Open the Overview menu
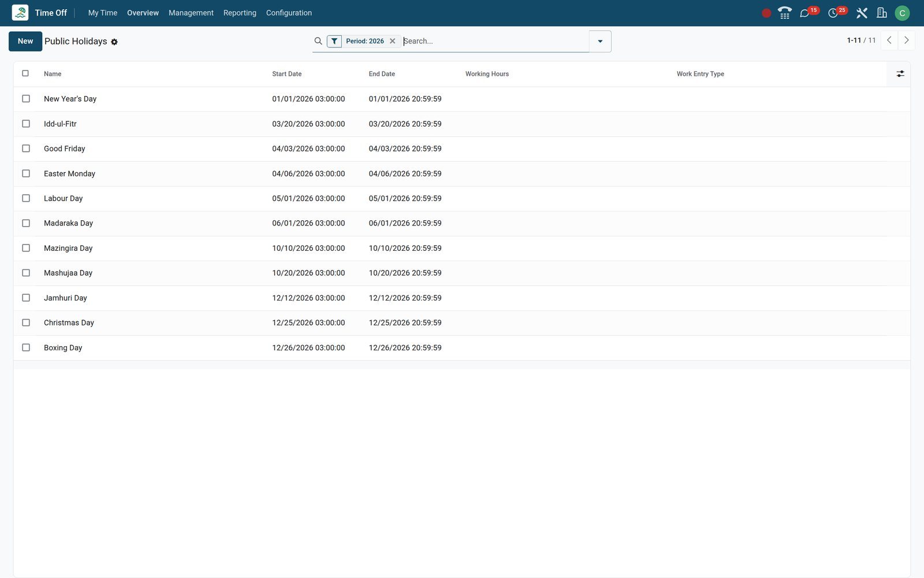 click(143, 13)
